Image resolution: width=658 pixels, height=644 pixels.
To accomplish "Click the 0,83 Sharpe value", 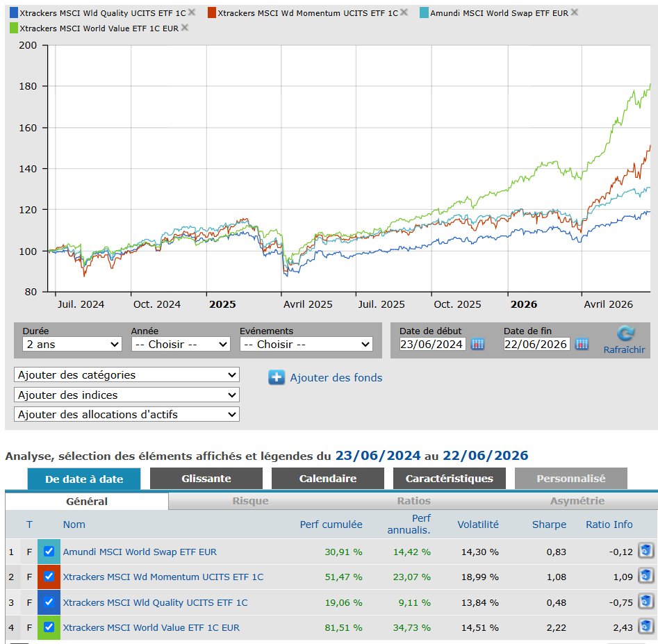I will (557, 552).
